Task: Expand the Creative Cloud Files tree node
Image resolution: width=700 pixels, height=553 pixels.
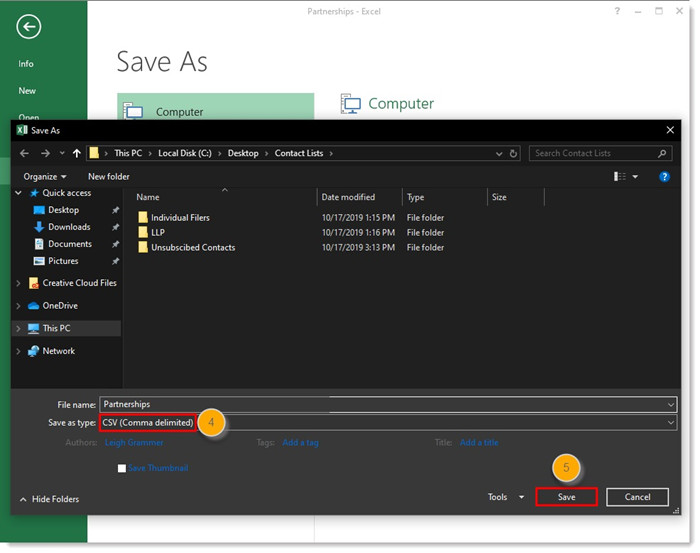Action: pyautogui.click(x=18, y=283)
